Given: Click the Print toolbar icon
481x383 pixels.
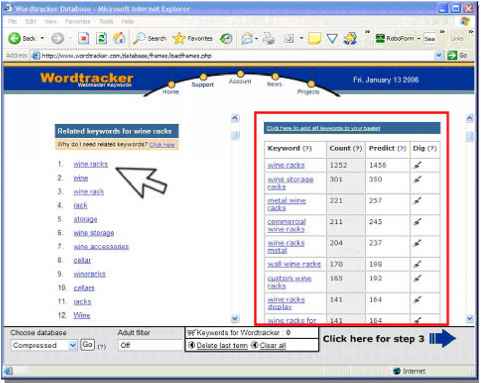Looking at the screenshot, I should [268, 39].
